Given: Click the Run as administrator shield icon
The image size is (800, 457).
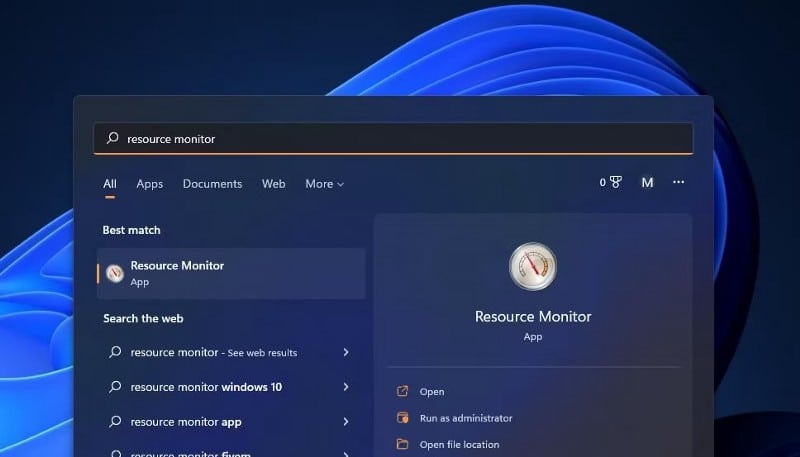Looking at the screenshot, I should (403, 418).
